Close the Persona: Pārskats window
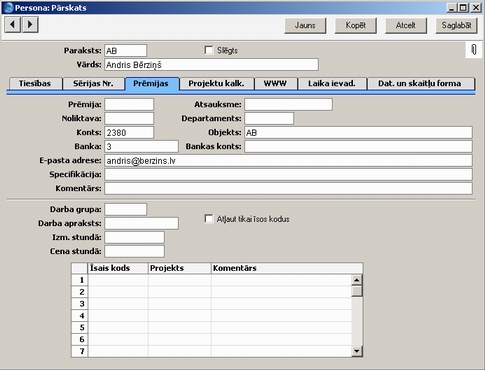This screenshot has height=370, width=485. [475, 7]
